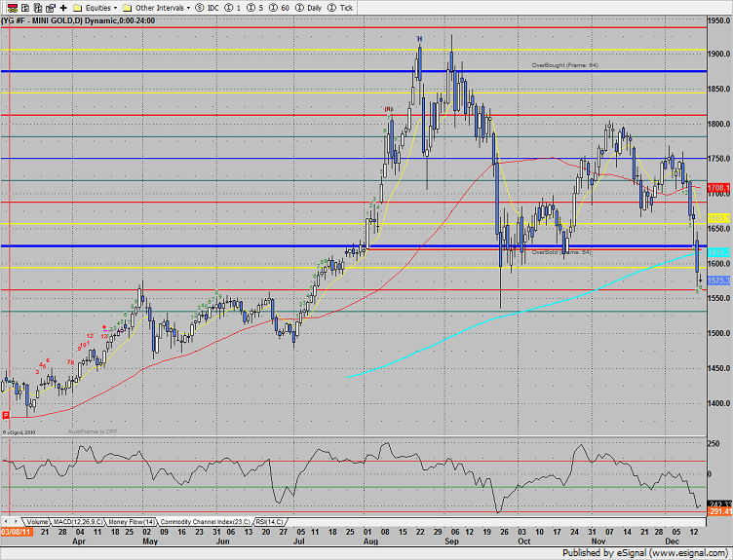Click the OverSold (Frame: 64) label
This screenshot has width=733, height=560.
(561, 252)
